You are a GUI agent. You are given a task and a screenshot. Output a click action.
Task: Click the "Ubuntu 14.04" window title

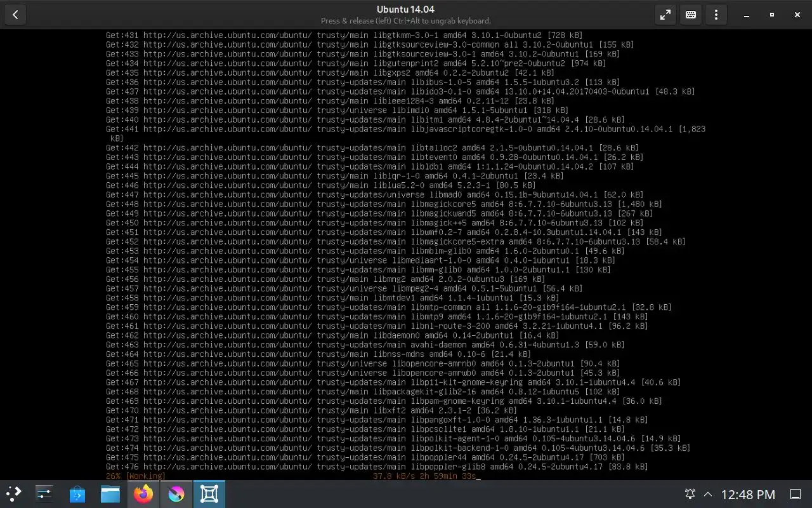405,9
